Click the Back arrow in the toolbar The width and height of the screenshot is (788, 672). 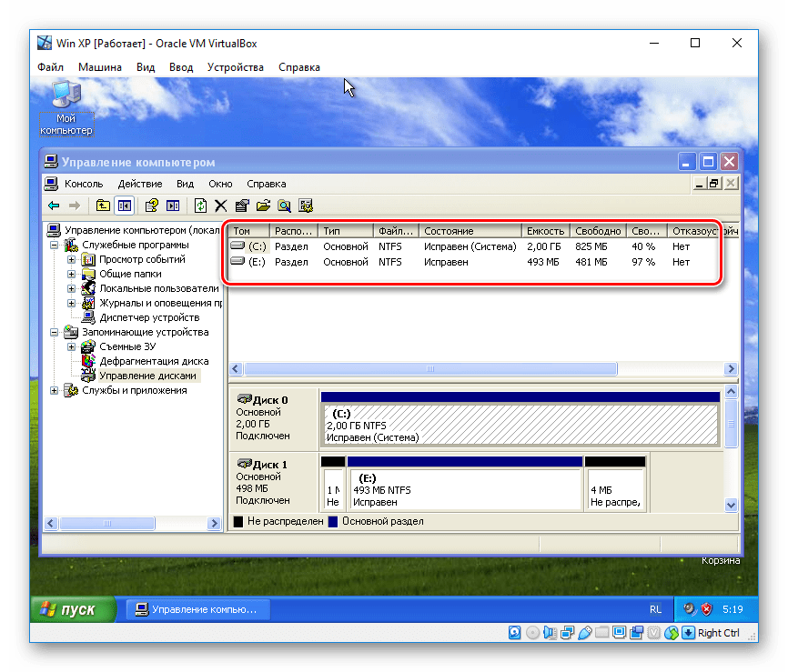[x=54, y=206]
